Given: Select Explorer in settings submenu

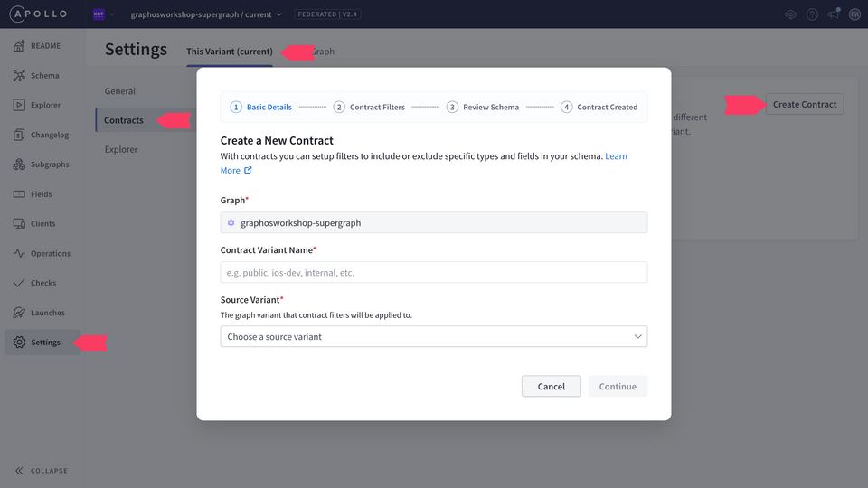Looking at the screenshot, I should pyautogui.click(x=120, y=149).
